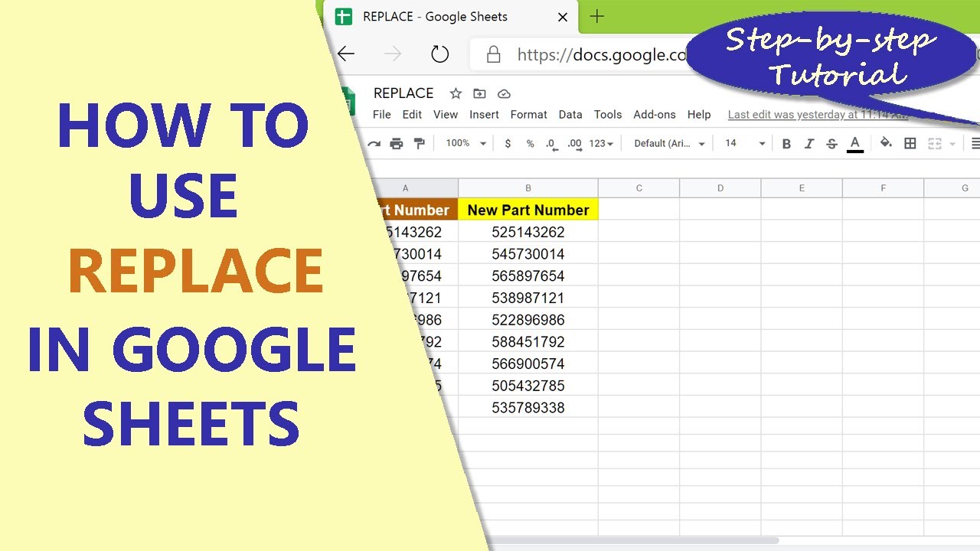Select column C header

[639, 188]
